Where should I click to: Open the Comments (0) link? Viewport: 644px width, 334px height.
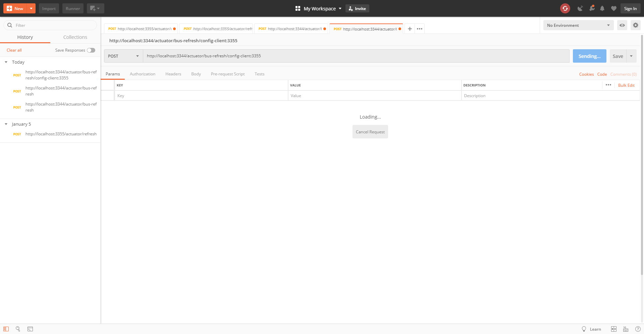(623, 74)
